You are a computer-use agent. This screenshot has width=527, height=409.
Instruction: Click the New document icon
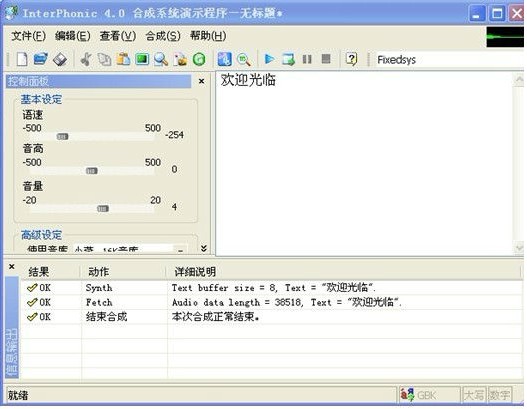point(22,59)
